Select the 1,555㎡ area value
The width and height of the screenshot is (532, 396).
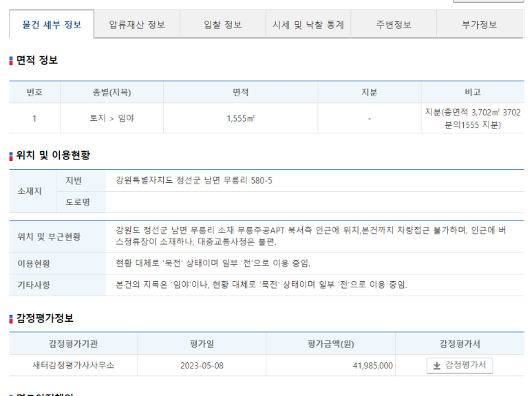pos(241,118)
